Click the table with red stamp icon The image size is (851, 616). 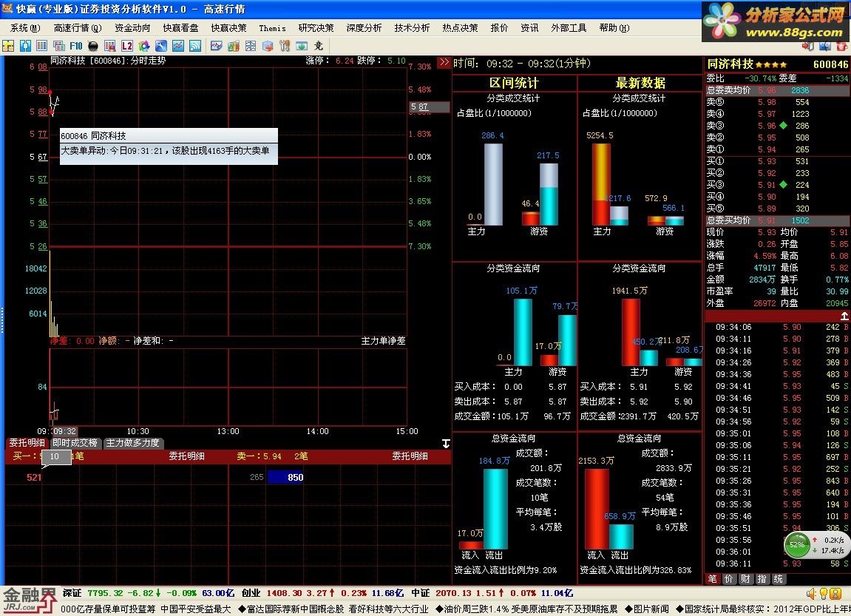[109, 46]
